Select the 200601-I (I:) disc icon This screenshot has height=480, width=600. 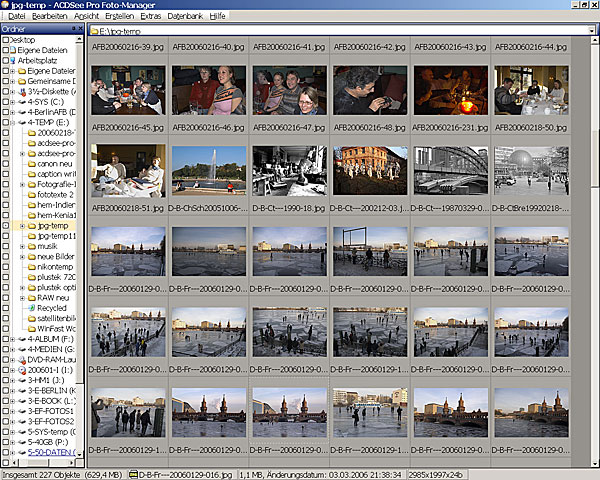21,369
